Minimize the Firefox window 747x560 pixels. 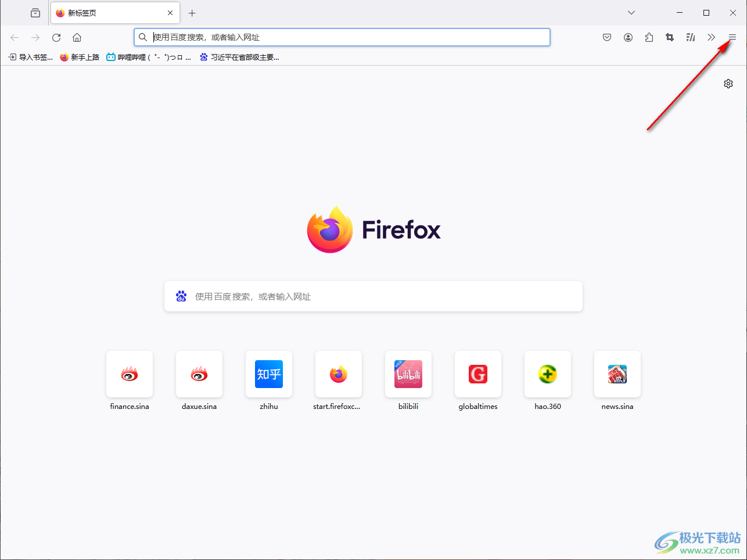click(x=680, y=13)
